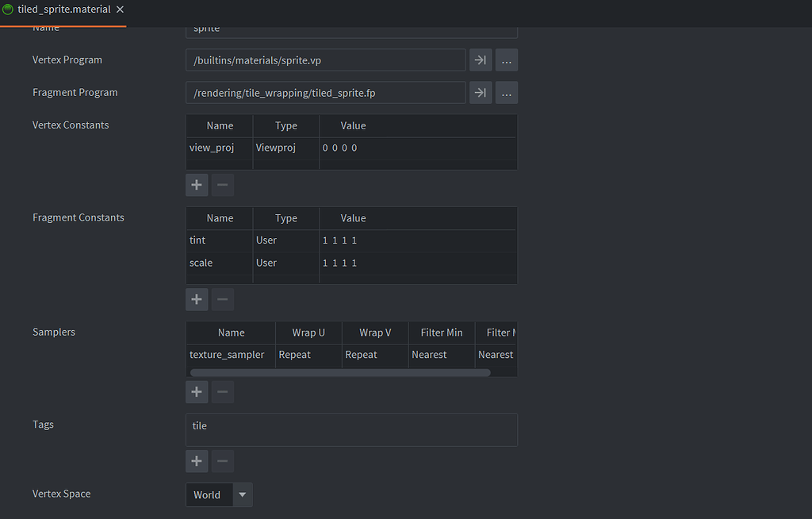Remove the texture_sampler entry
The width and height of the screenshot is (812, 519).
pos(222,391)
